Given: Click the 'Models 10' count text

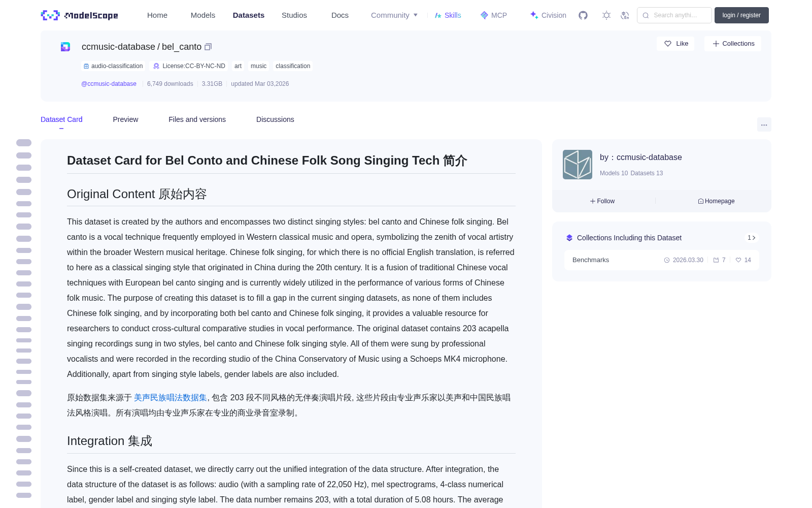Looking at the screenshot, I should click(614, 173).
